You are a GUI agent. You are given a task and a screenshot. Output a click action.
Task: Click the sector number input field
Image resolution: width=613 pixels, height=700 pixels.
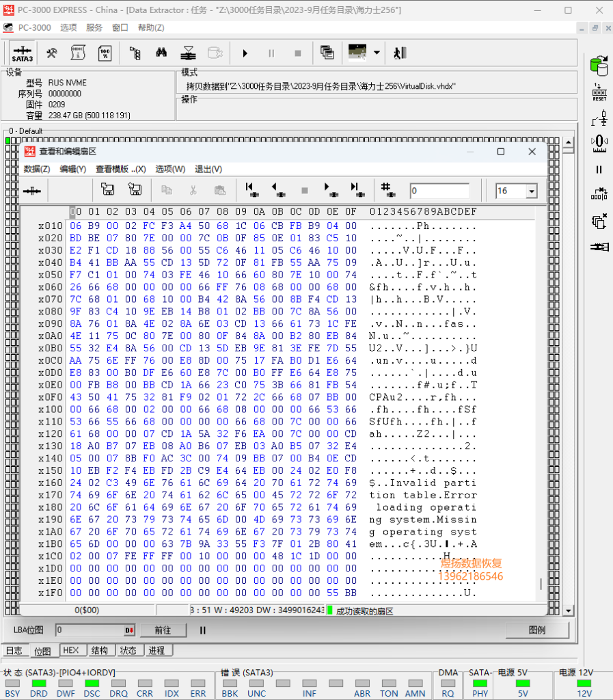coord(439,191)
